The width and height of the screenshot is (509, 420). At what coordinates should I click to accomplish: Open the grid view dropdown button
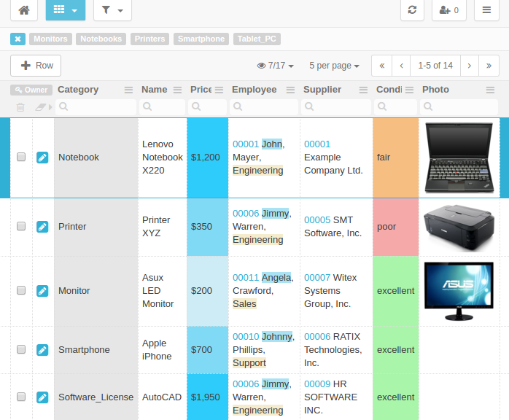[65, 10]
